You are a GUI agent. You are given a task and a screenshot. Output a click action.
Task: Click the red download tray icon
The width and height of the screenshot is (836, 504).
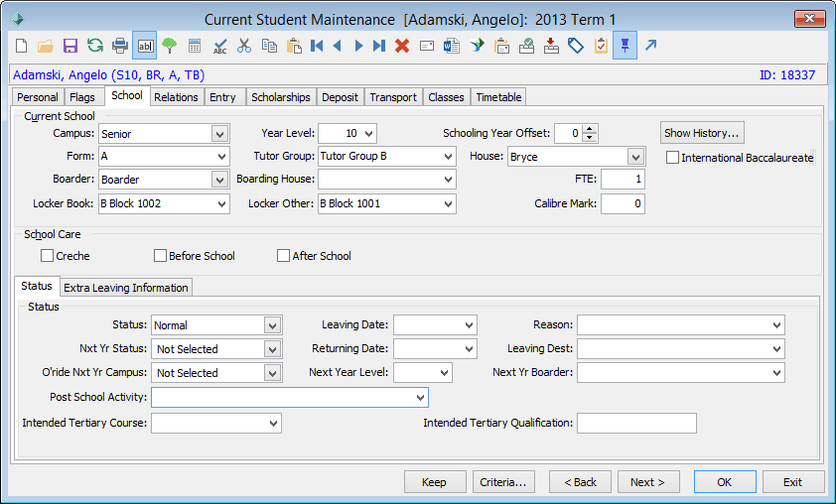point(551,46)
